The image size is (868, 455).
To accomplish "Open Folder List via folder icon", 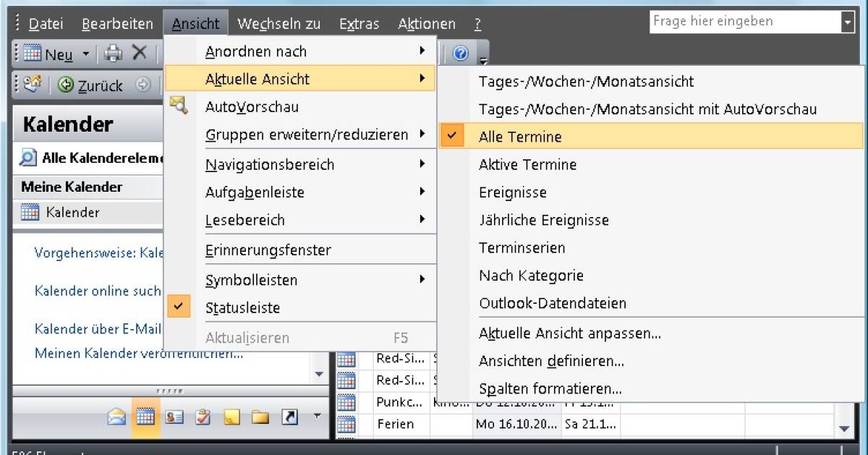I will 260,417.
